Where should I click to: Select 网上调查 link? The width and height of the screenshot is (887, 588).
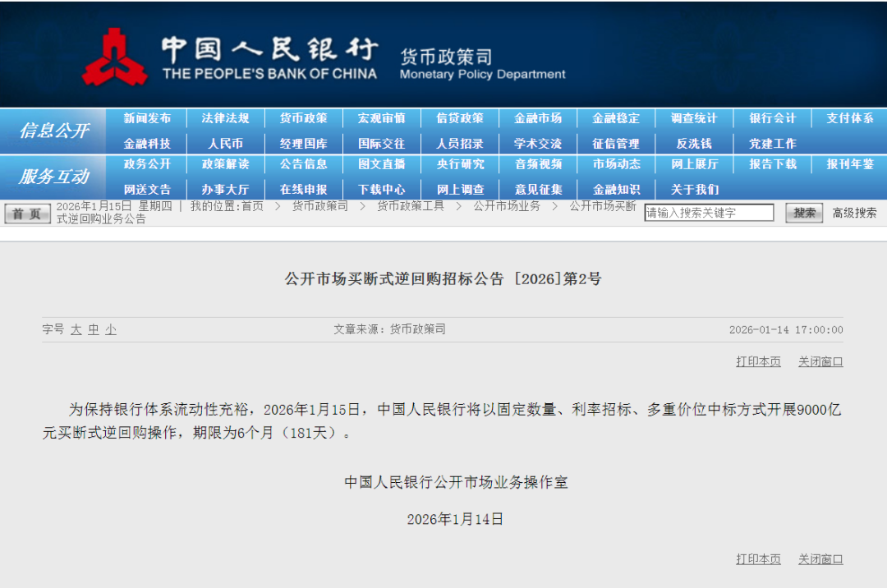pos(459,190)
